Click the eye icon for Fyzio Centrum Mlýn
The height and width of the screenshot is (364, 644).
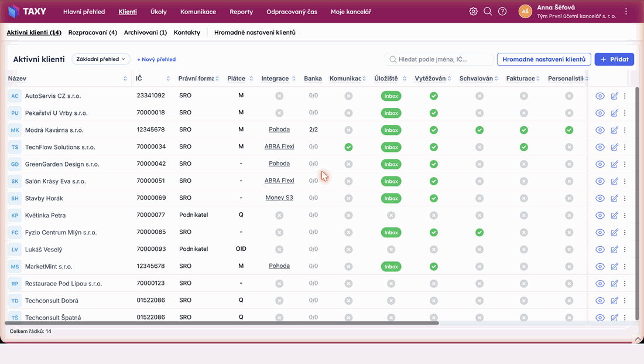tap(600, 232)
